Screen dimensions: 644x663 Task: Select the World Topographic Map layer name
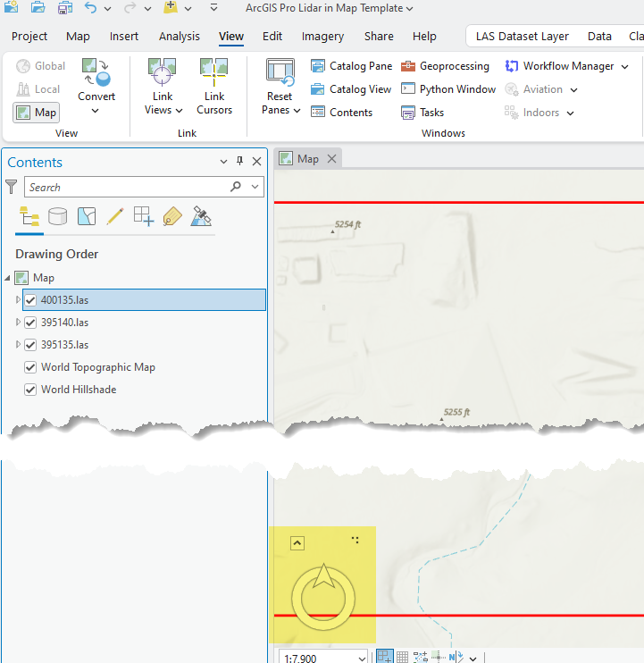[x=98, y=367]
